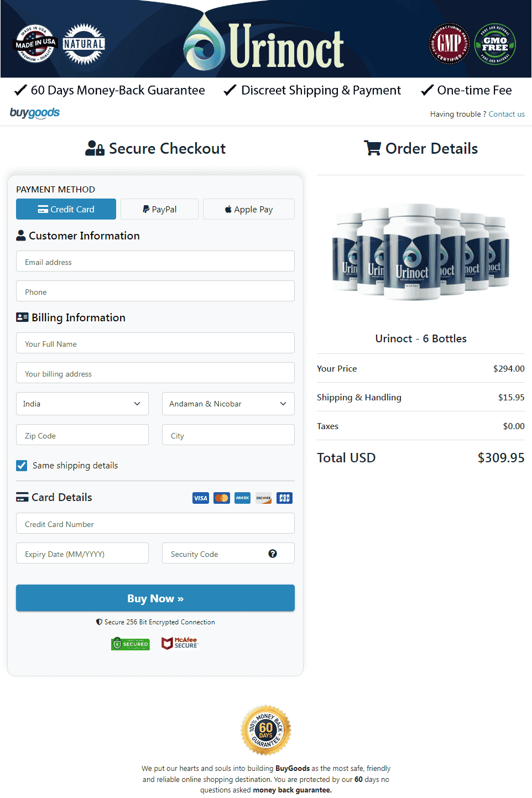532x798 pixels.
Task: Open the country dropdown showing India
Action: point(82,404)
